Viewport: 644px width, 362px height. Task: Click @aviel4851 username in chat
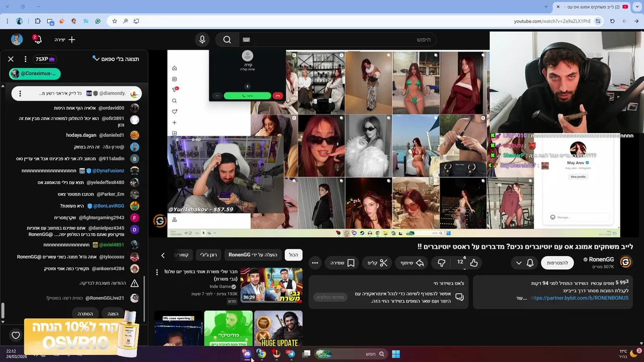(x=111, y=245)
